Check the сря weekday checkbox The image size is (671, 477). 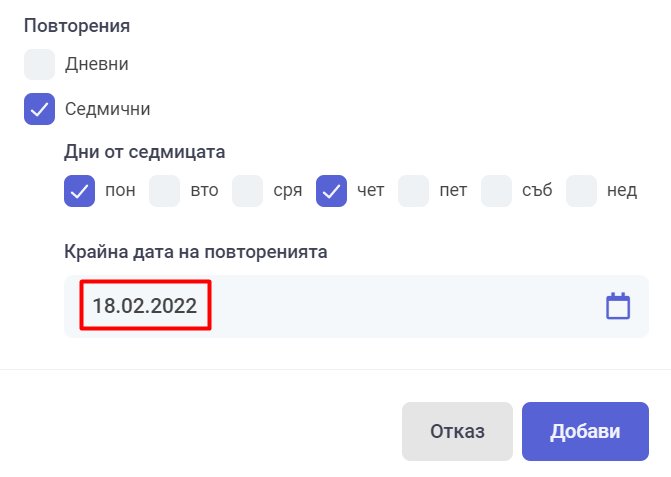(247, 191)
